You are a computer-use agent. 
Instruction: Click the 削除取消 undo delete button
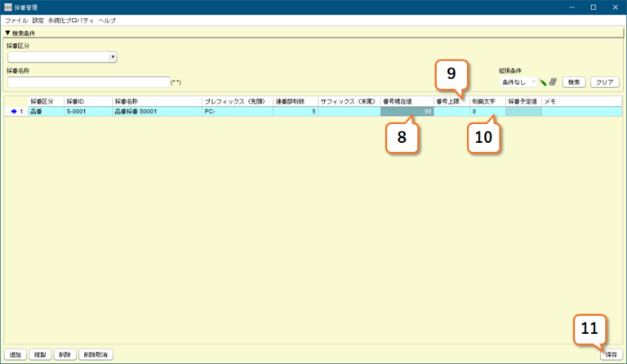click(x=97, y=355)
